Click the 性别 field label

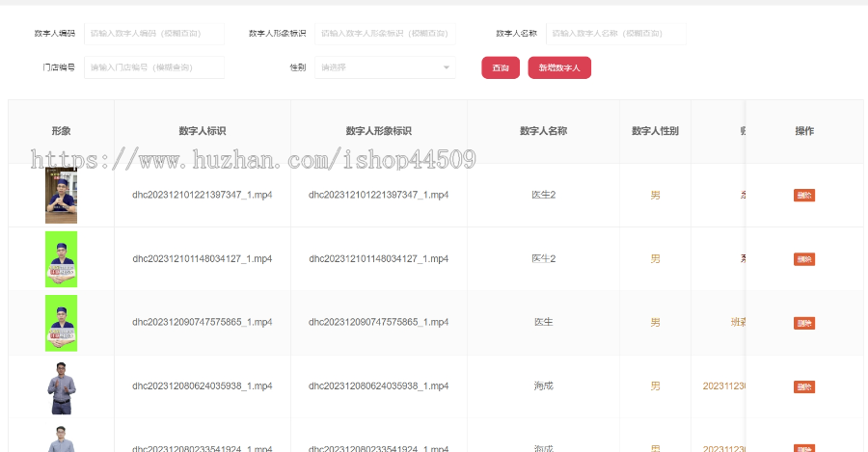point(298,67)
